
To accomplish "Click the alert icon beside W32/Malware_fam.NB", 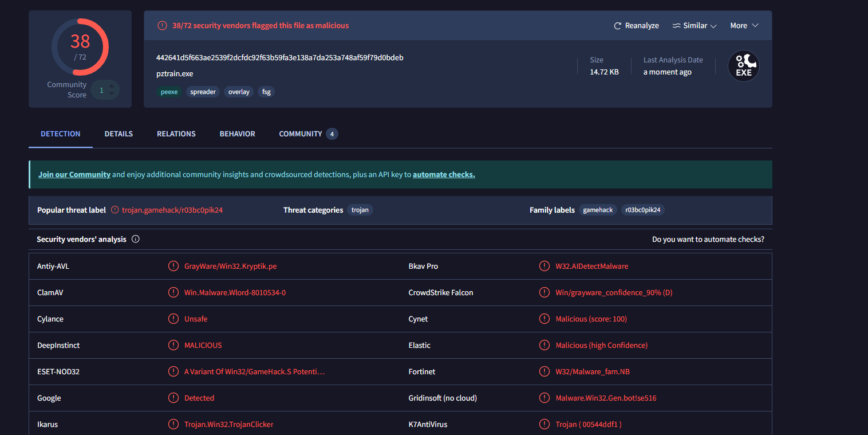I will coord(545,372).
